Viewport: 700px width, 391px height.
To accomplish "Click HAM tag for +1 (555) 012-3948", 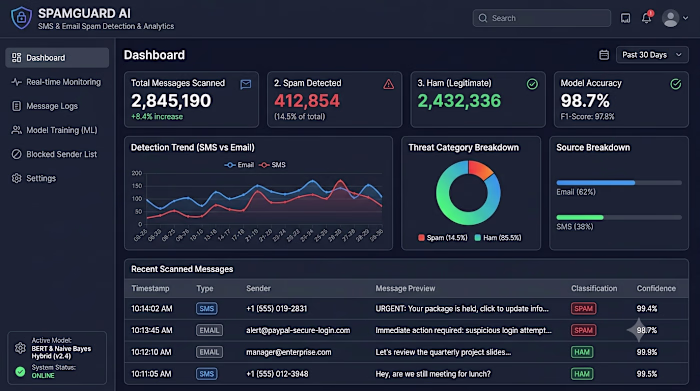I will (582, 374).
